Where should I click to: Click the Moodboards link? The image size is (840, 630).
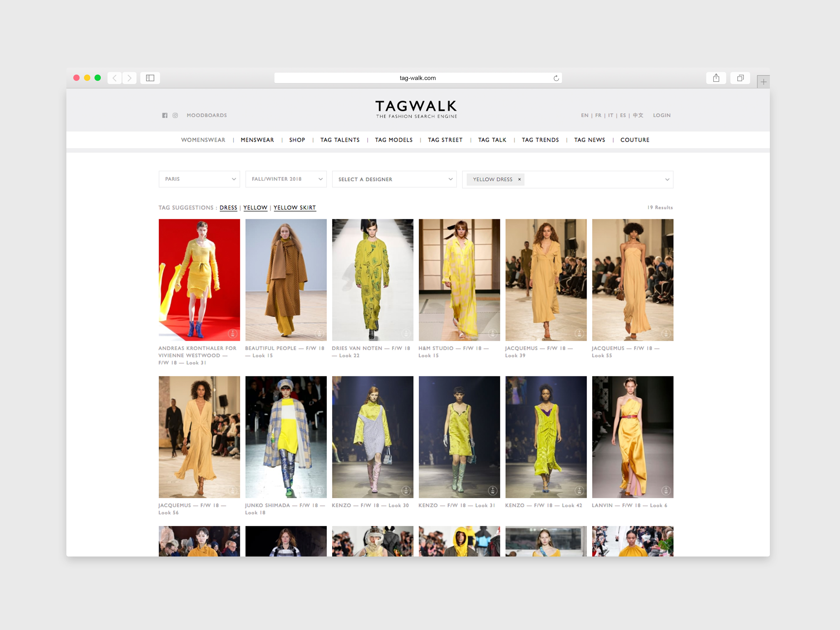point(207,115)
